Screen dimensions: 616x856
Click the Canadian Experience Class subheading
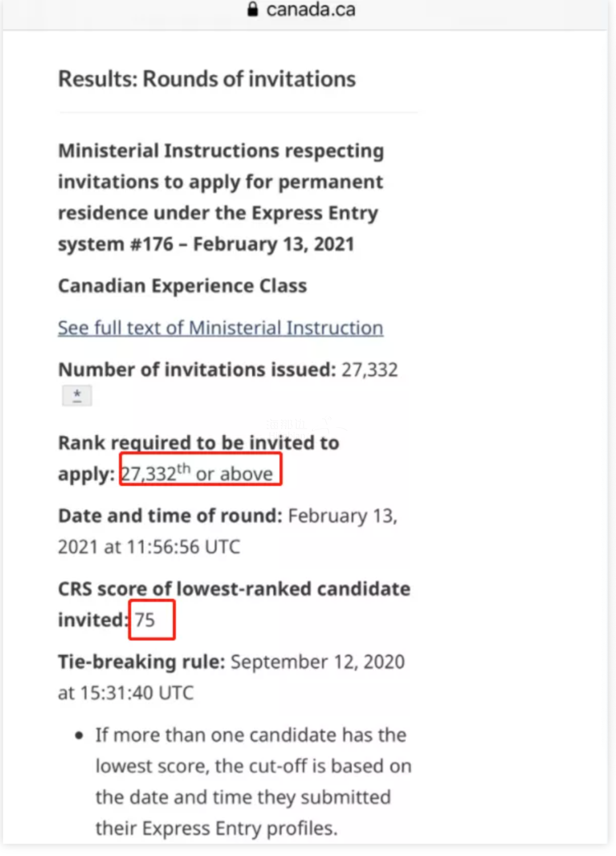[183, 286]
